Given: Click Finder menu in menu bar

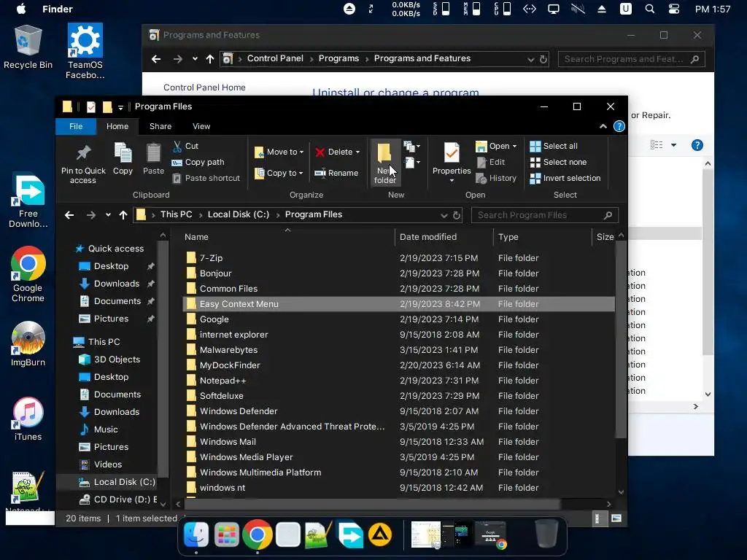Looking at the screenshot, I should pyautogui.click(x=57, y=9).
